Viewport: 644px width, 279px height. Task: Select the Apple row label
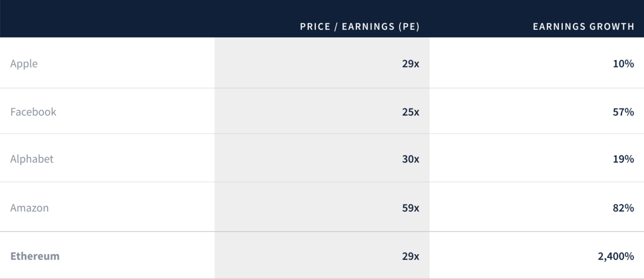click(x=24, y=64)
